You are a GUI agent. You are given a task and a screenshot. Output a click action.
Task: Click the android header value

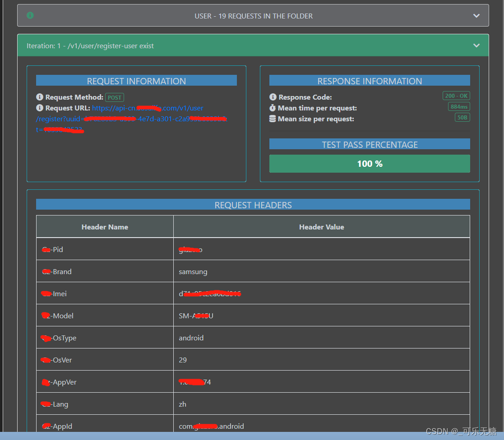(191, 338)
